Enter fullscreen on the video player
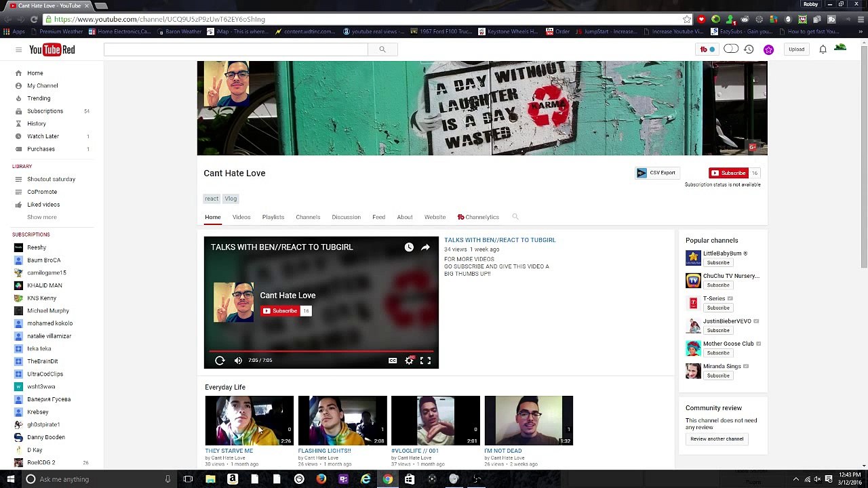This screenshot has height=488, width=868. (425, 361)
